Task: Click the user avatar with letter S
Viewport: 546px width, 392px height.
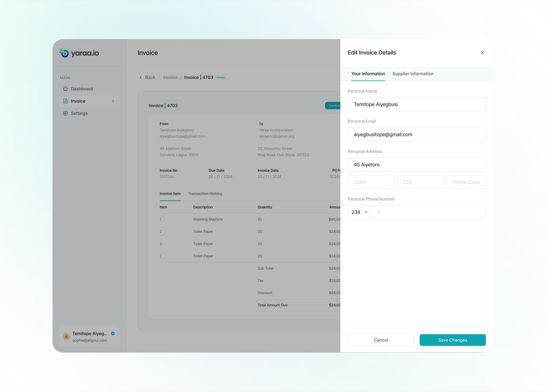Action: coord(66,337)
